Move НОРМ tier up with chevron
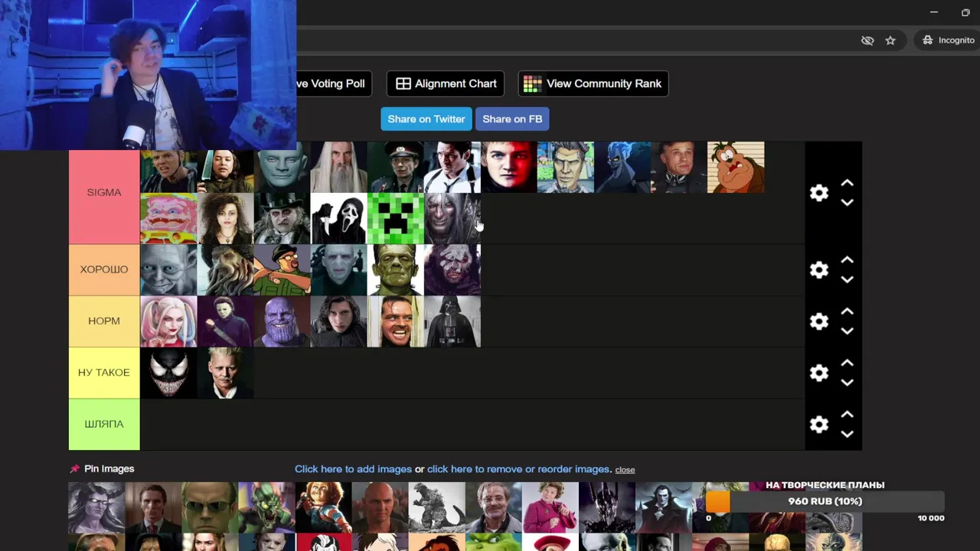Viewport: 980px width, 551px height. [847, 311]
